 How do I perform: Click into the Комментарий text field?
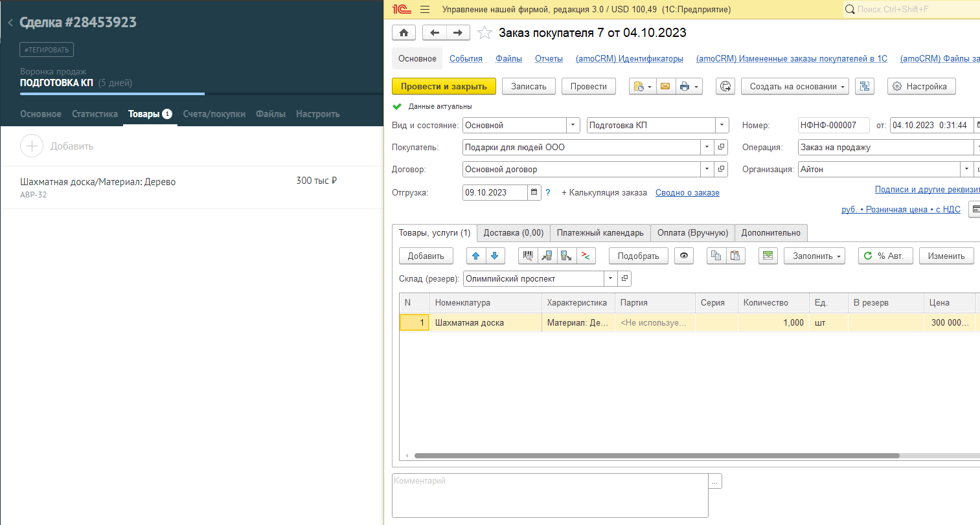coord(549,495)
